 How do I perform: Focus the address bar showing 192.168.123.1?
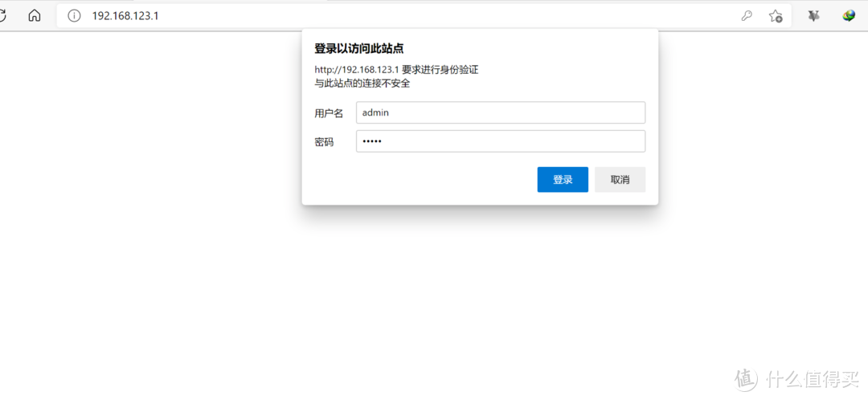[x=402, y=15]
